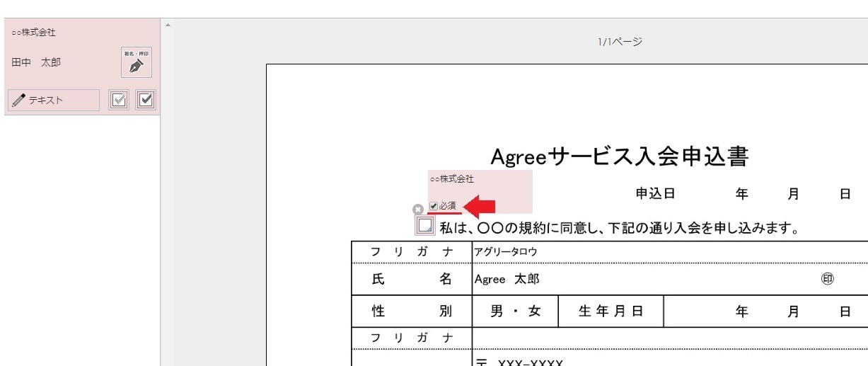The image size is (868, 366).
Task: Click the 署名・押印 signature stamp tool
Action: (137, 62)
